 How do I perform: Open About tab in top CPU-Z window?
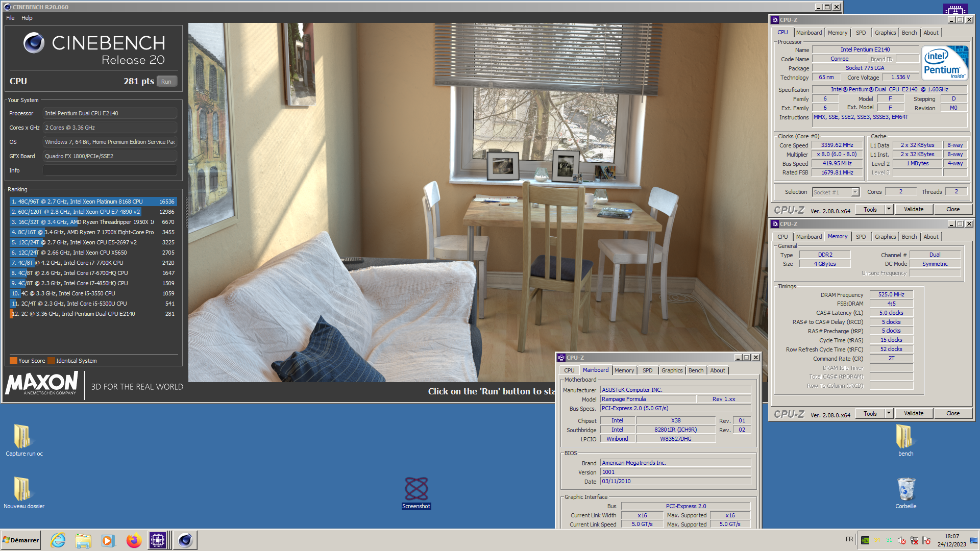click(x=931, y=33)
